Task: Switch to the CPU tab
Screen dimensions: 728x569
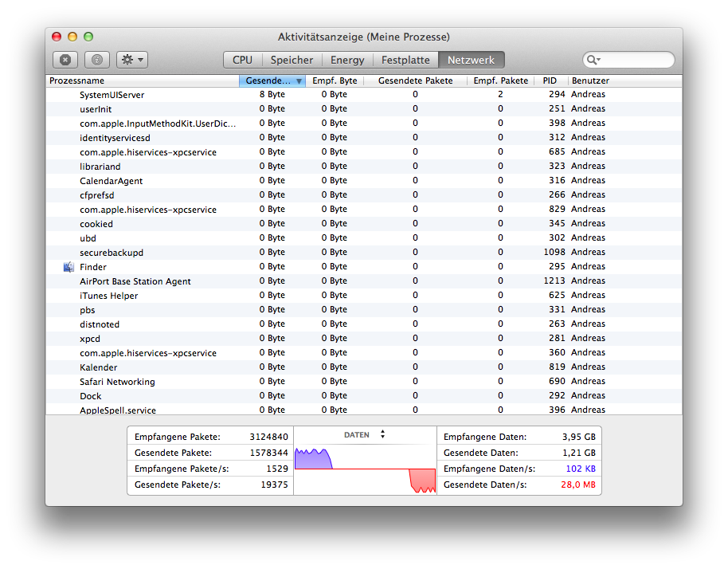Action: (x=242, y=60)
